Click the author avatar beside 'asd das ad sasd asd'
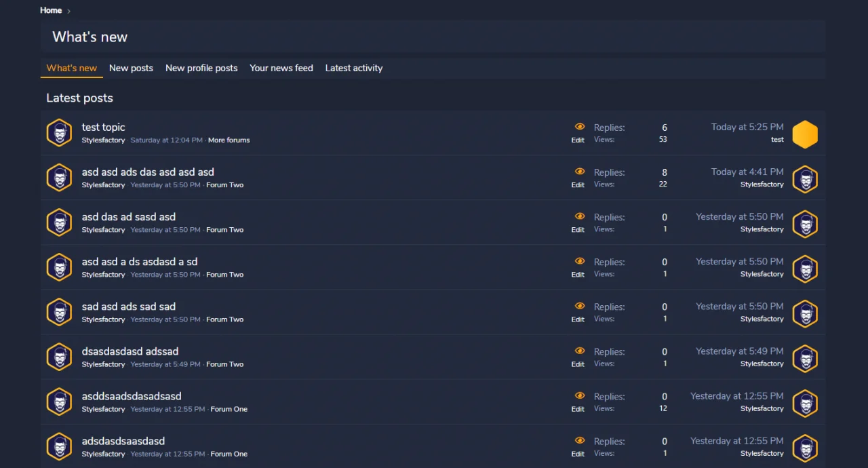 click(x=59, y=222)
